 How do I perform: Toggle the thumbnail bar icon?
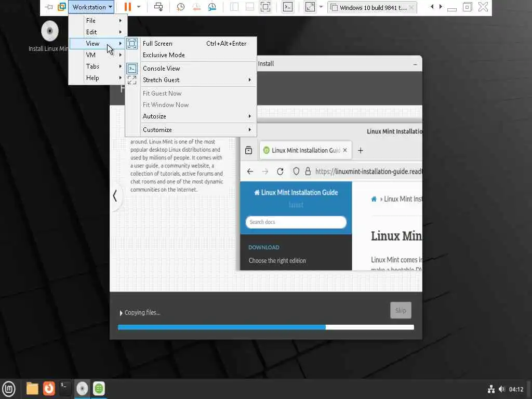[250, 7]
